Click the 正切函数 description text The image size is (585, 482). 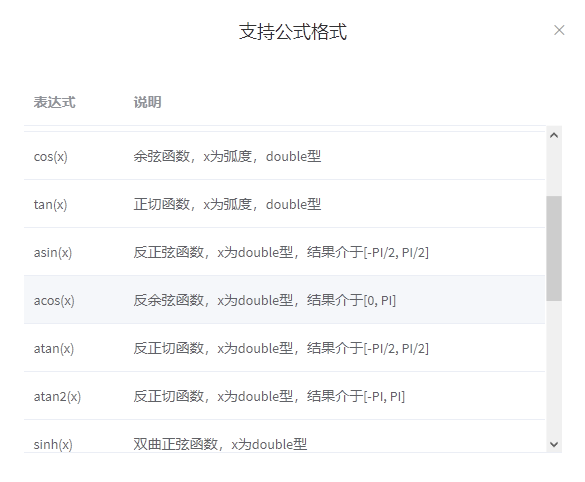pyautogui.click(x=227, y=204)
